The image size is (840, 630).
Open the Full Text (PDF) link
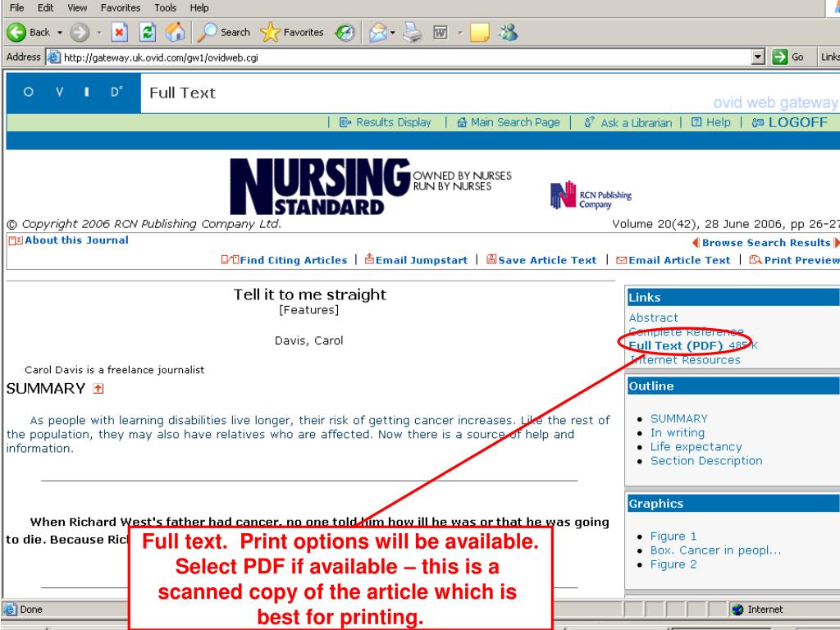[676, 345]
